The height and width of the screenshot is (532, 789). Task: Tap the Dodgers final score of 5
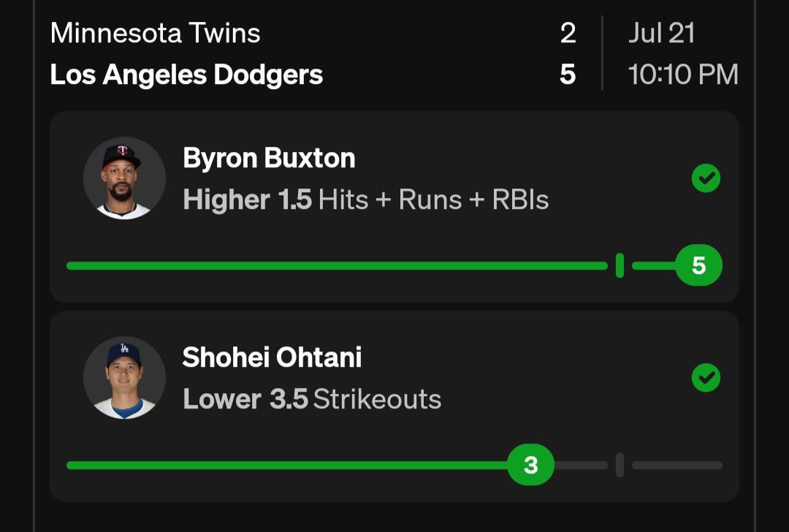[x=568, y=75]
